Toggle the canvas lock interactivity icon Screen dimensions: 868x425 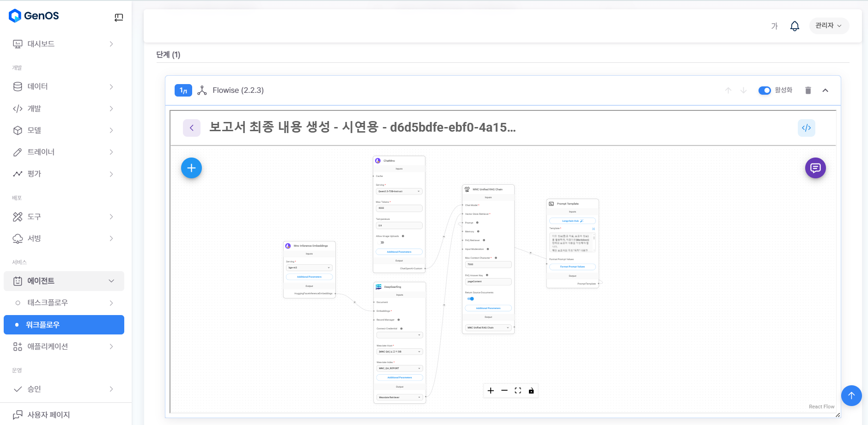(x=531, y=391)
